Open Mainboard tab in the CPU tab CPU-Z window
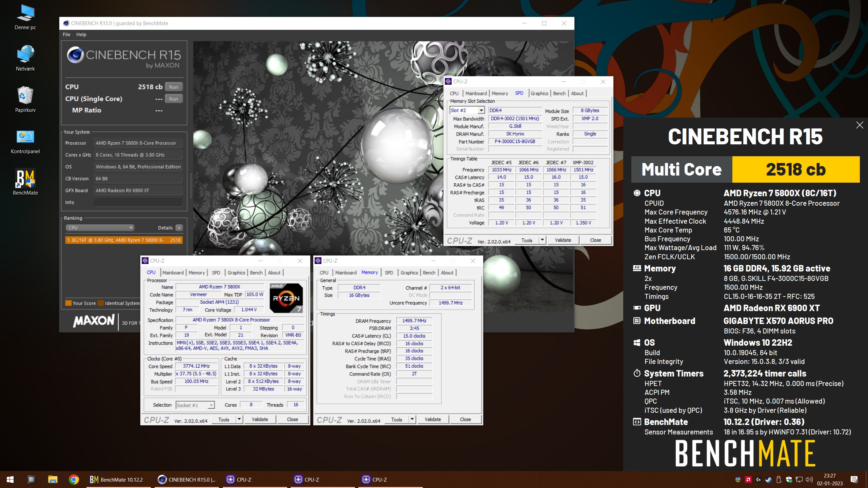 tap(173, 273)
